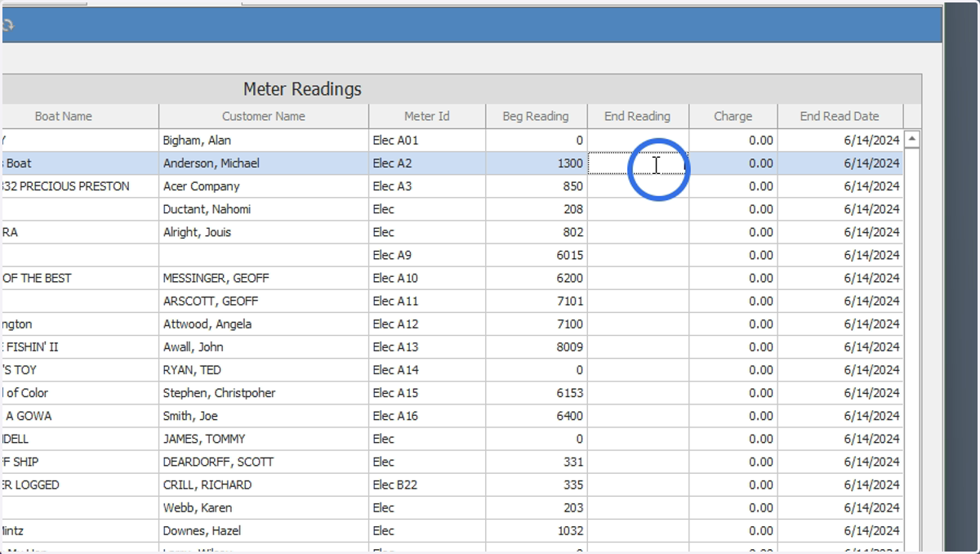This screenshot has width=980, height=554.
Task: Click boat name PRECIOUS PRESTON
Action: point(74,186)
